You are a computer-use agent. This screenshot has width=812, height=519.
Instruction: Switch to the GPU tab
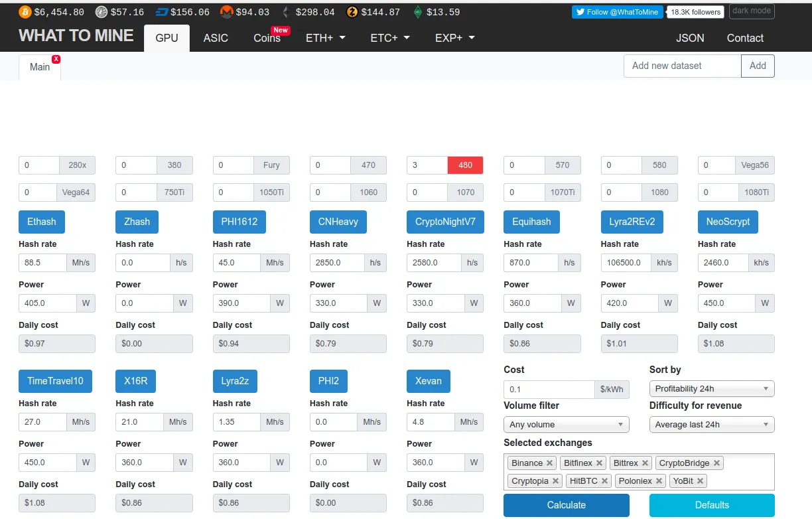click(167, 38)
